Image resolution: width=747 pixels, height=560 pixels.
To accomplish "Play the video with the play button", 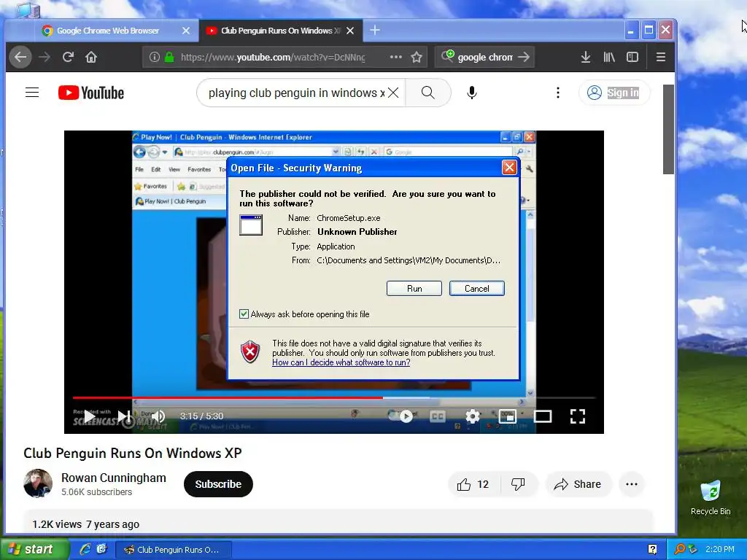I will pyautogui.click(x=90, y=416).
